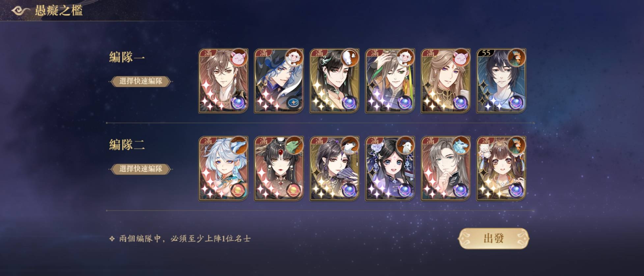Viewport: 644px width, 276px height.
Task: Select the brown-haired character in first slot
Action: tap(223, 81)
